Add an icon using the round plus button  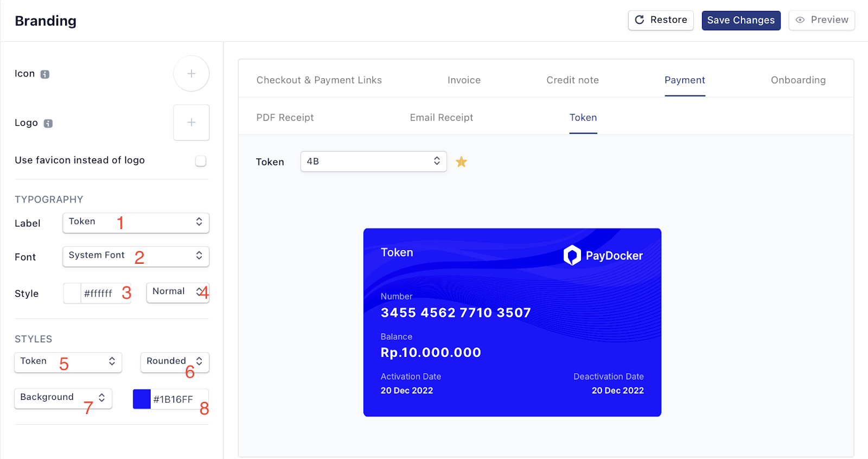(191, 74)
